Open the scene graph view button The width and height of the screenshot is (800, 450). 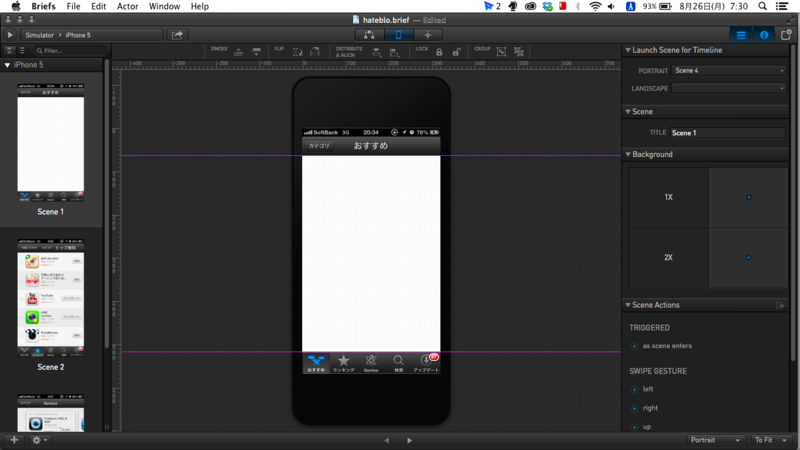pyautogui.click(x=369, y=35)
